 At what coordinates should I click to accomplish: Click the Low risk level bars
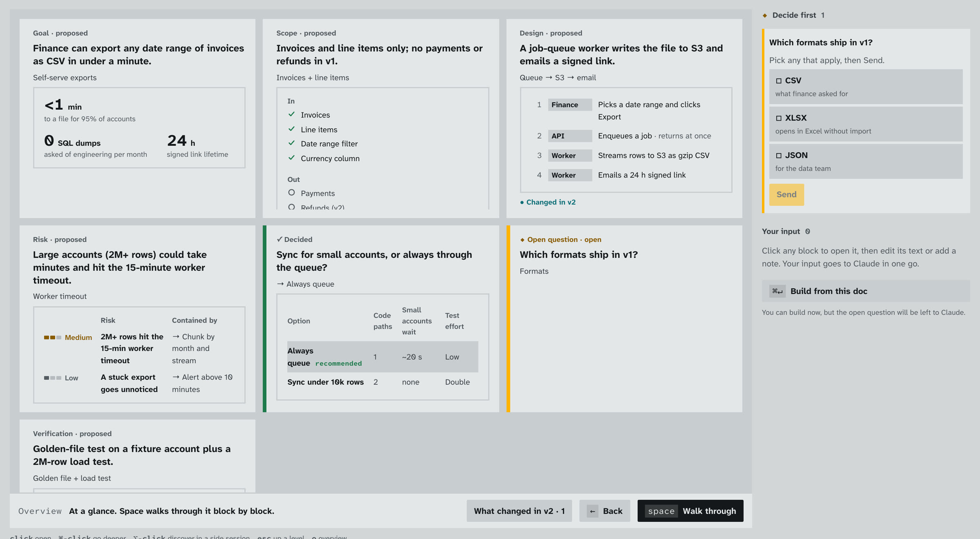pos(53,378)
